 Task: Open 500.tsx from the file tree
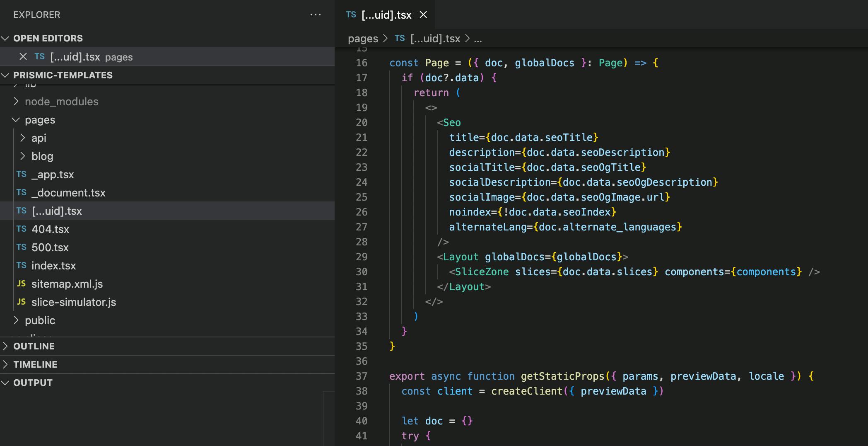[50, 247]
